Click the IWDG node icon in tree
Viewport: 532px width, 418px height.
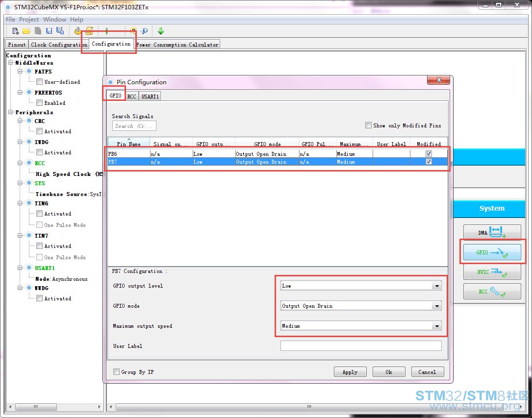tap(29, 142)
